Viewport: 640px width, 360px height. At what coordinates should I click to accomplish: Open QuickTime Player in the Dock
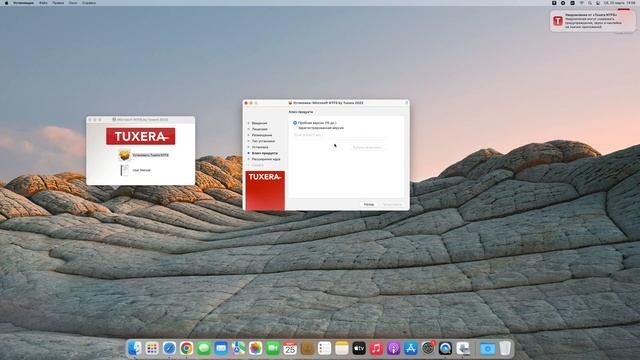[445, 348]
